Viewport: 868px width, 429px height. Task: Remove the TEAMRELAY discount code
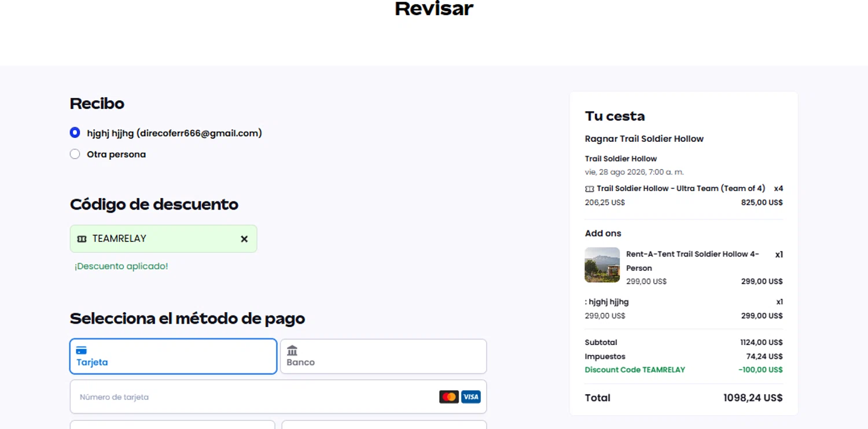[244, 239]
